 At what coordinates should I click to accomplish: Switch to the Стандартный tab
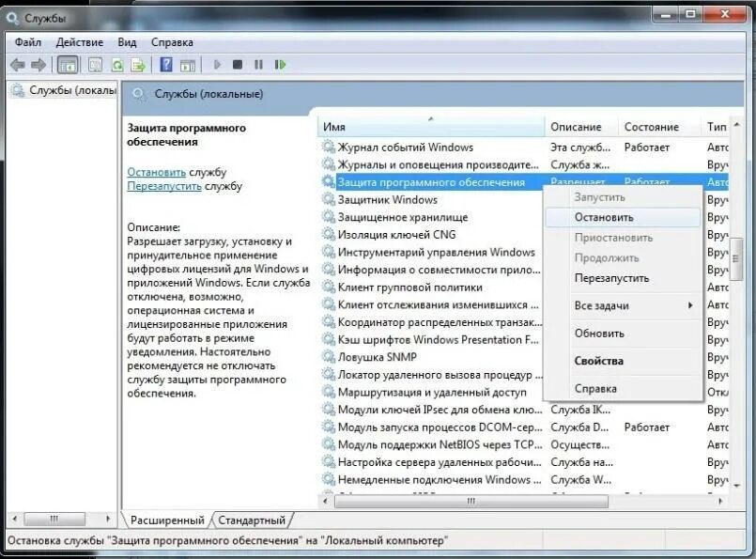click(251, 520)
